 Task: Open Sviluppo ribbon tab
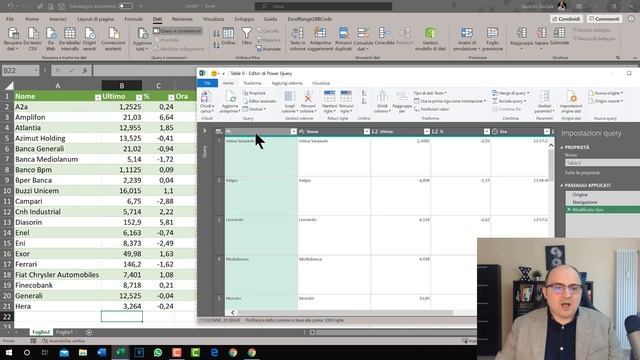(244, 19)
